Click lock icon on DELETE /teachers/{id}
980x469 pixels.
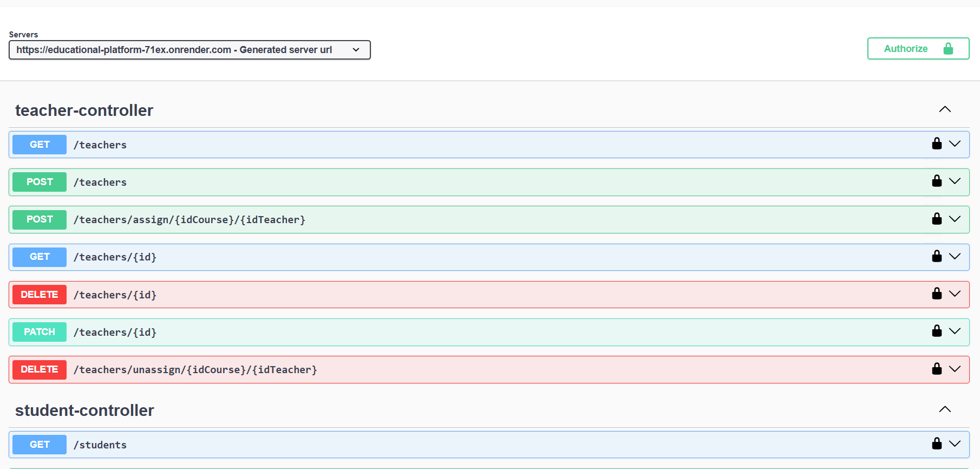pyautogui.click(x=937, y=294)
